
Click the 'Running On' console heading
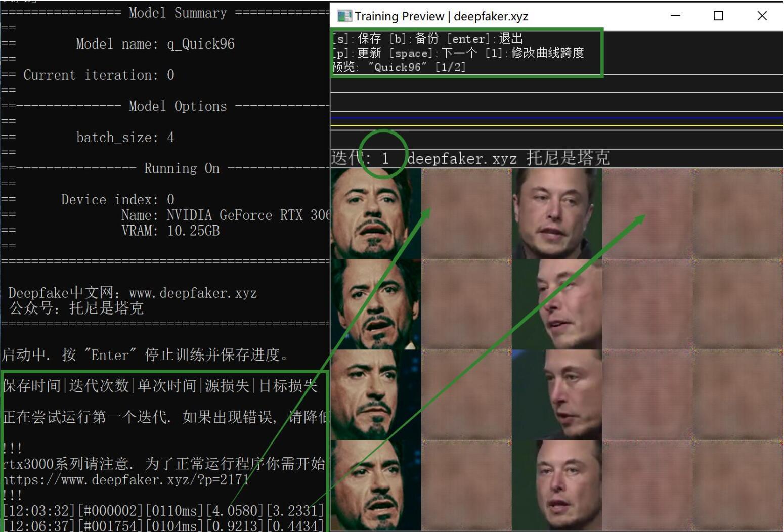(182, 168)
